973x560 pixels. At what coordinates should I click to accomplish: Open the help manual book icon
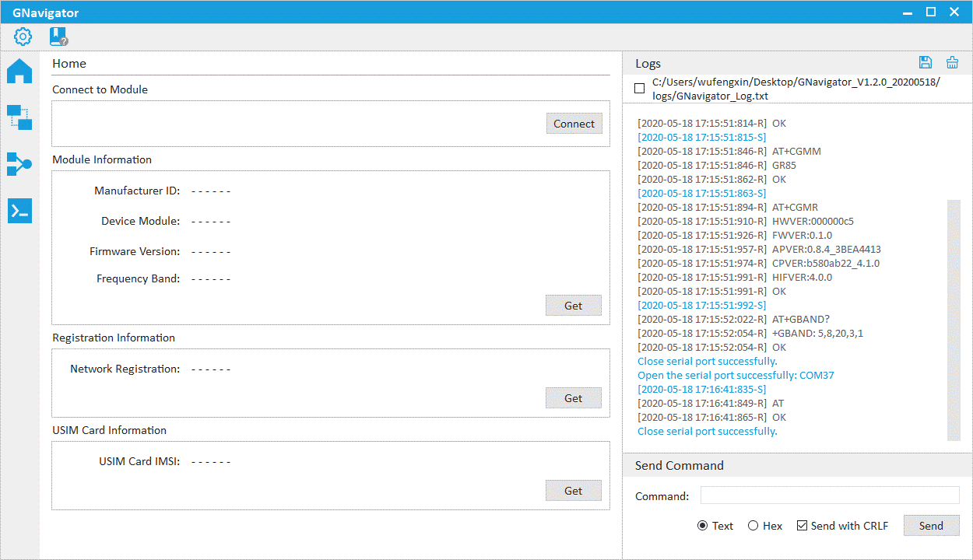pos(58,37)
